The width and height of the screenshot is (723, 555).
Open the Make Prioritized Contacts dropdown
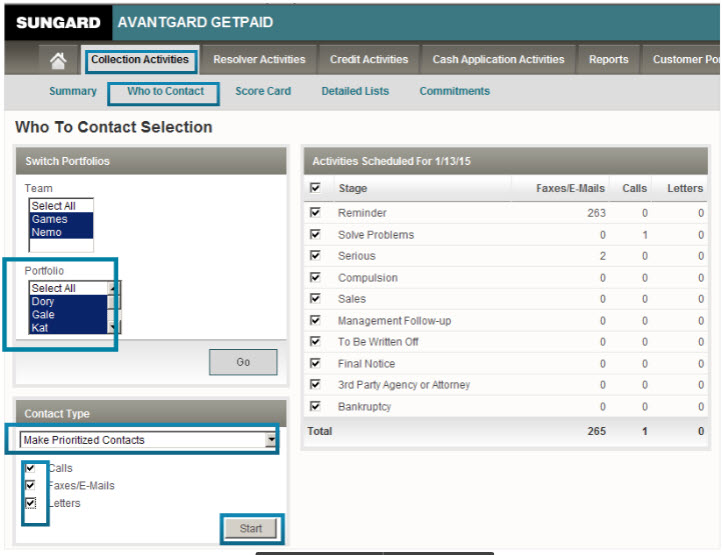pos(148,440)
